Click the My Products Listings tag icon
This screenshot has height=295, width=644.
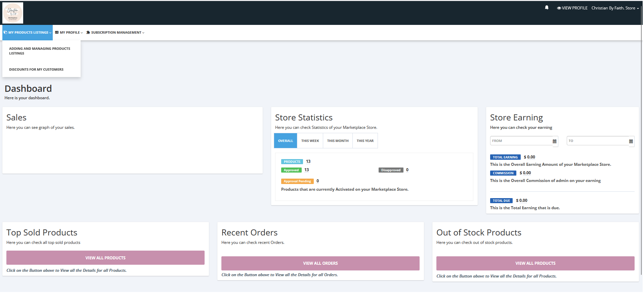[5, 33]
